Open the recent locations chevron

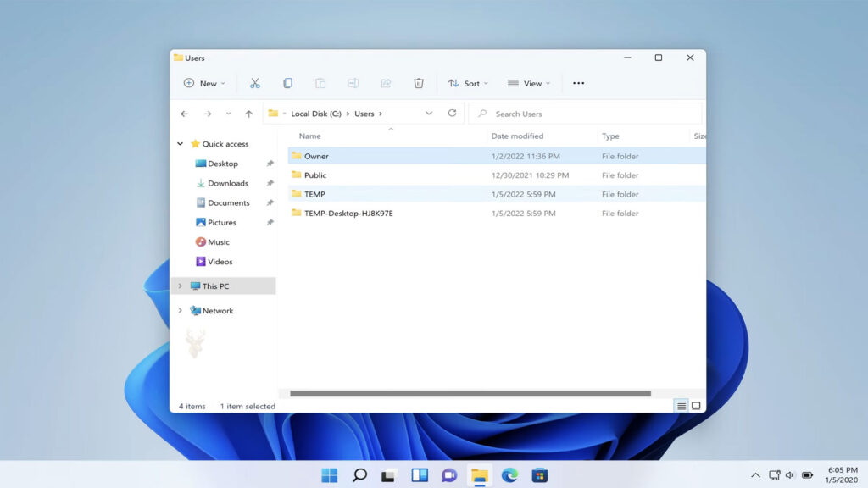click(228, 114)
